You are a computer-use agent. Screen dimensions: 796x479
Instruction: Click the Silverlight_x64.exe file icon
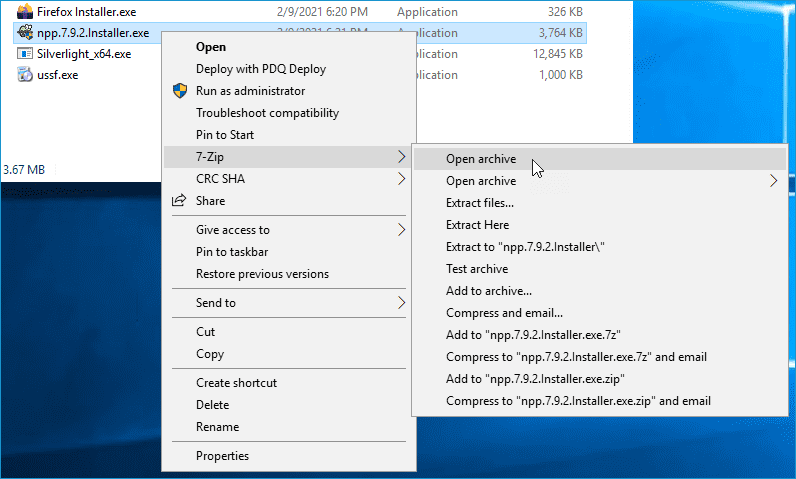point(25,54)
